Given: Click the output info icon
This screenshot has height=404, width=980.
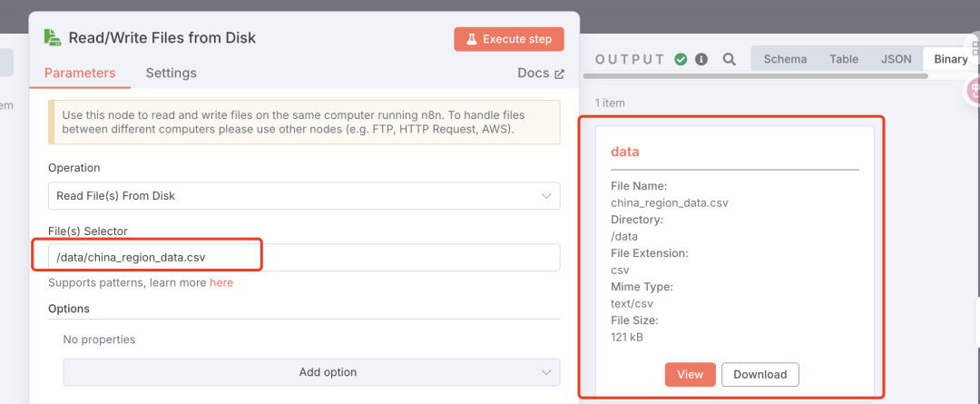Looking at the screenshot, I should coord(701,59).
